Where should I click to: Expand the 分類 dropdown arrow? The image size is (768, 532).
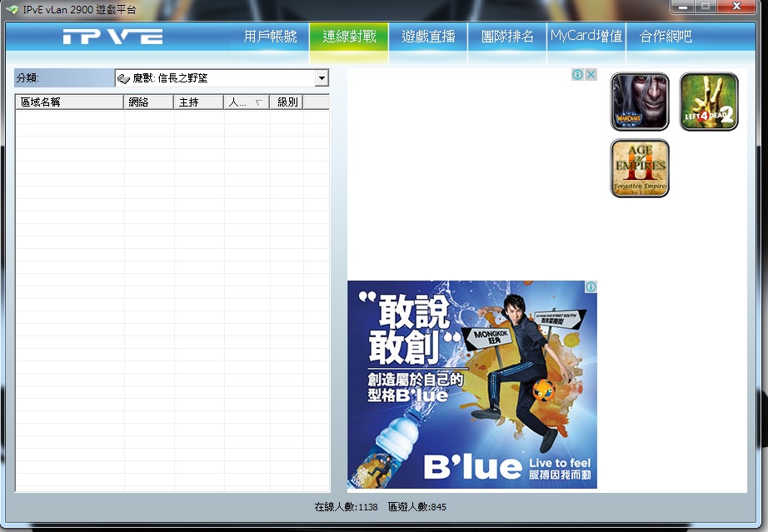click(322, 77)
